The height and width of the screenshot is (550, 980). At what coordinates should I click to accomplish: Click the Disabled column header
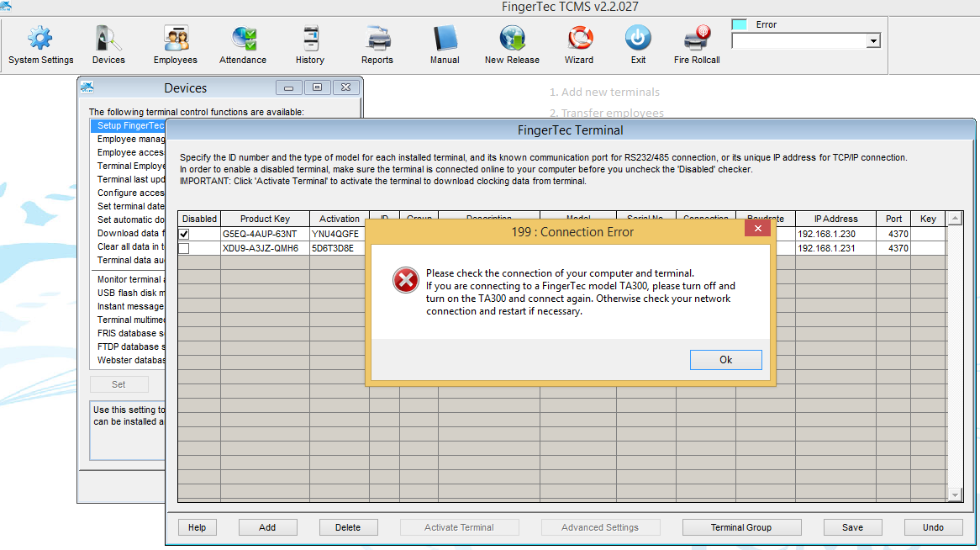(199, 219)
